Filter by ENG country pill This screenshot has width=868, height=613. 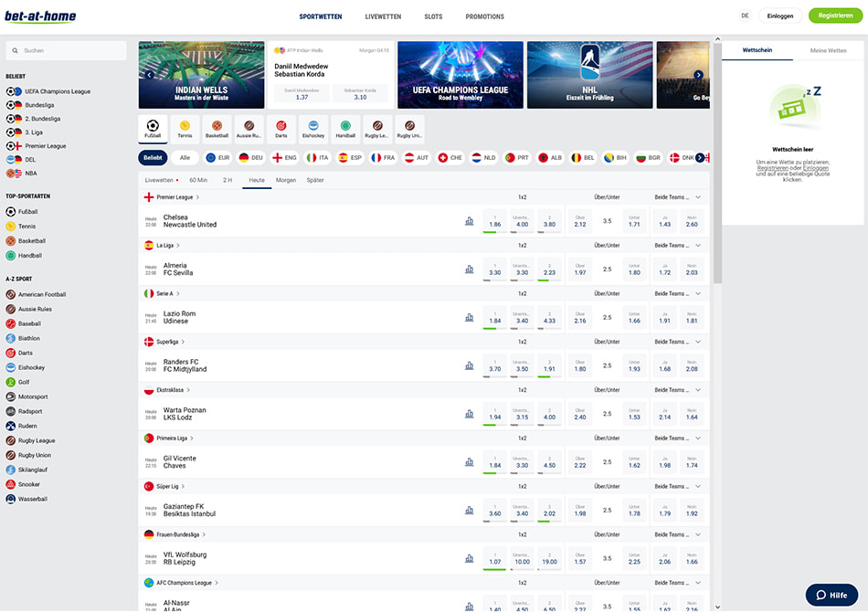(x=284, y=158)
